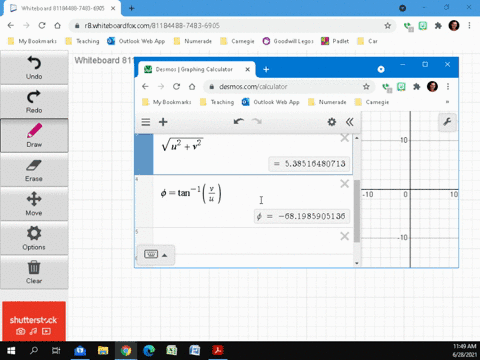Open Outlook Web App bookmark in Desmos window

[271, 102]
